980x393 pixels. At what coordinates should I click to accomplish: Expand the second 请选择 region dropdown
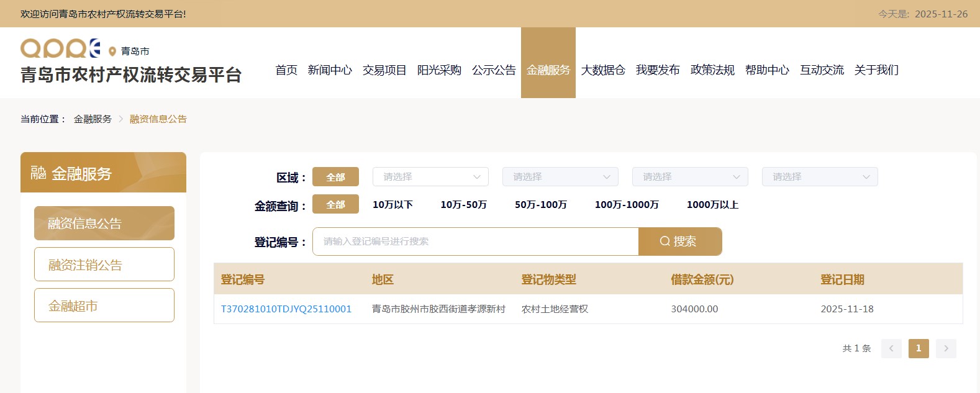pos(560,177)
